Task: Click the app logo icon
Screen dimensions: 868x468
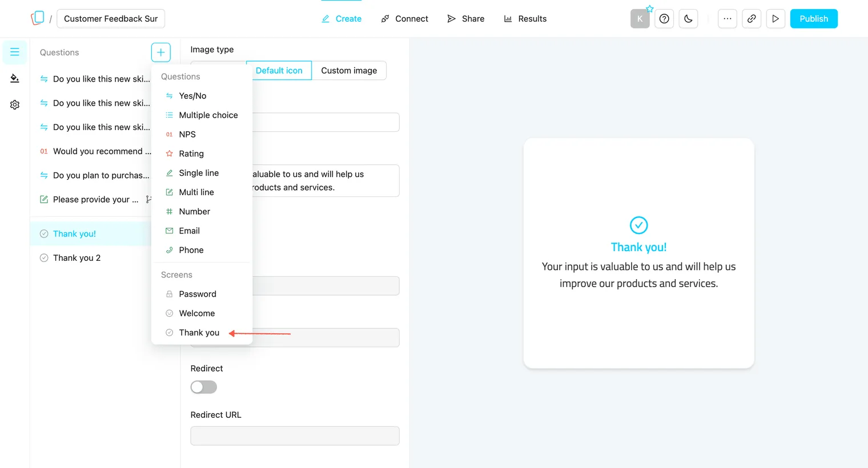Action: 38,18
